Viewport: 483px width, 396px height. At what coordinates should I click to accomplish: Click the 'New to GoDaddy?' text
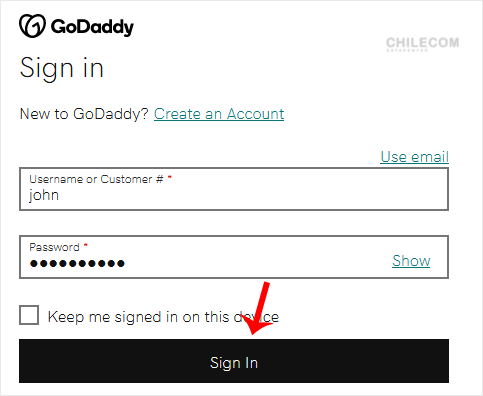pyautogui.click(x=84, y=114)
